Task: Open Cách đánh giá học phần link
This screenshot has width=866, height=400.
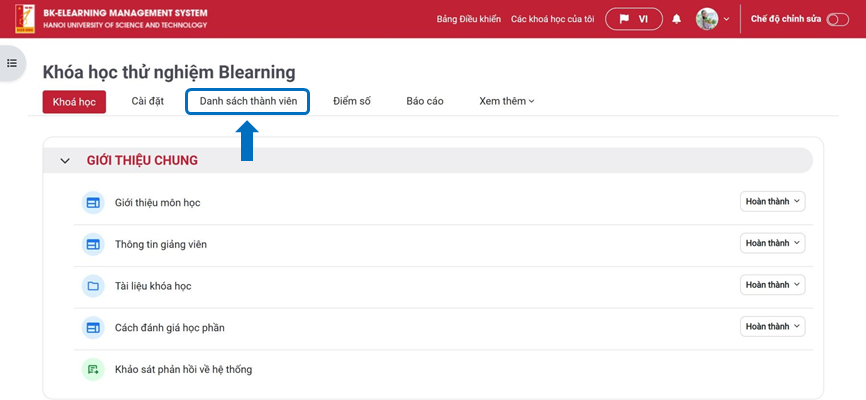Action: click(x=170, y=328)
